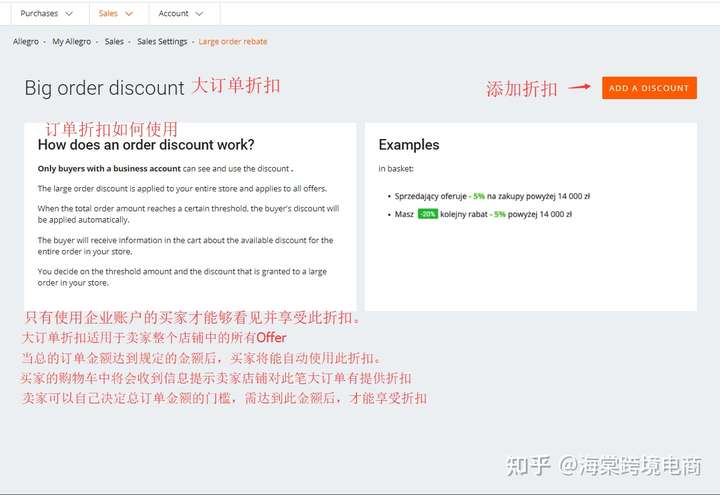Open Sales Settings breadcrumb link
The height and width of the screenshot is (495, 720).
click(x=162, y=41)
